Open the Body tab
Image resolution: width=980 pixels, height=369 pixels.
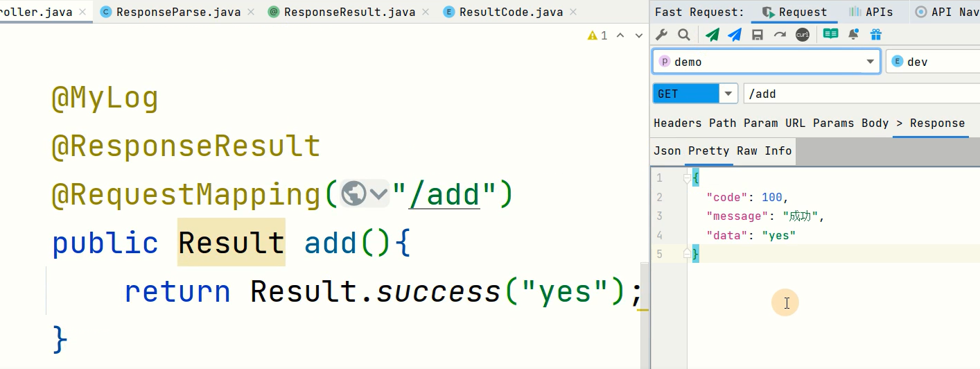[x=875, y=123]
